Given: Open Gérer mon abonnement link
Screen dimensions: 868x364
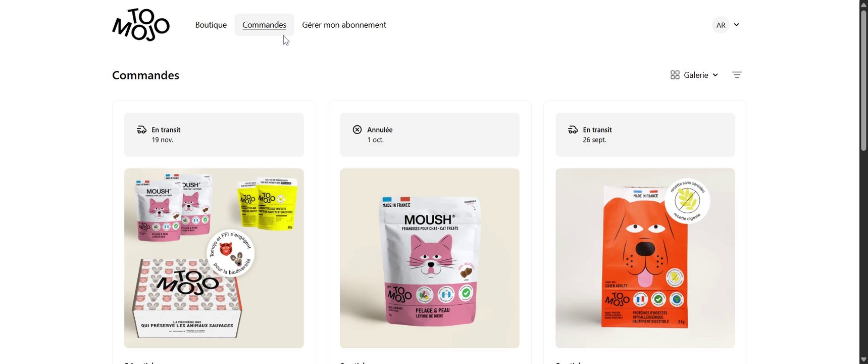Looking at the screenshot, I should (x=344, y=25).
